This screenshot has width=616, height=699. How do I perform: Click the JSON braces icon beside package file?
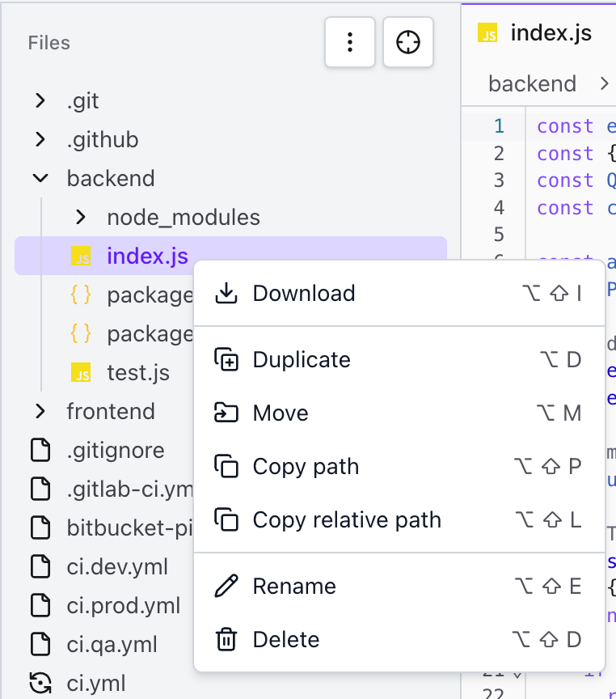pyautogui.click(x=80, y=294)
